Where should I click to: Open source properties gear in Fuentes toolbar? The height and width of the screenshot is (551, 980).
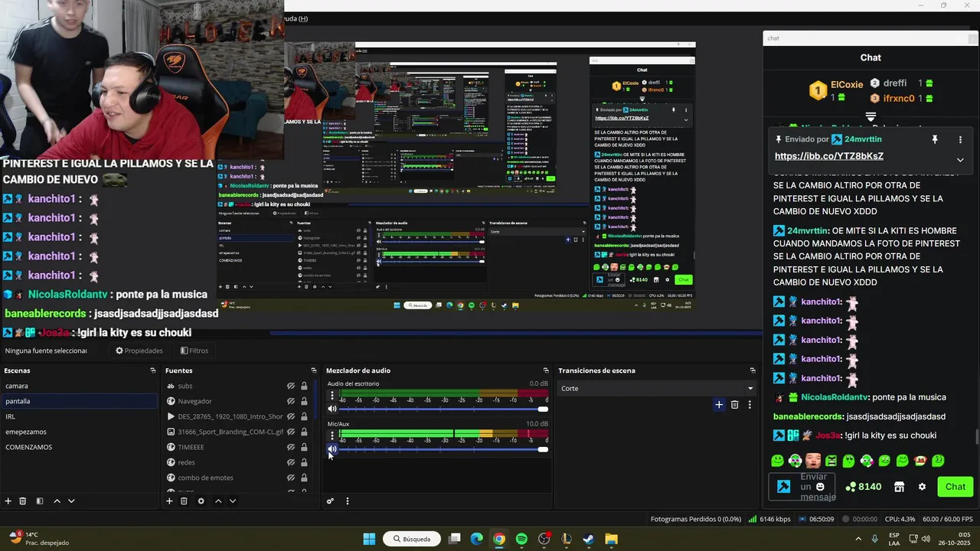point(201,501)
